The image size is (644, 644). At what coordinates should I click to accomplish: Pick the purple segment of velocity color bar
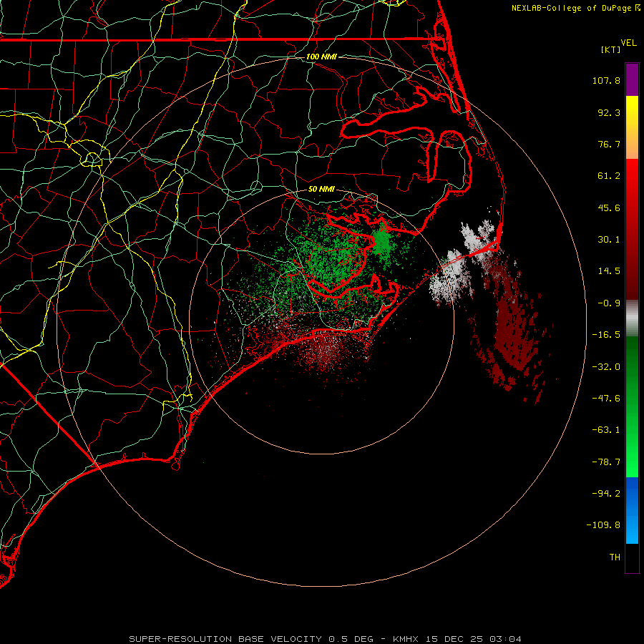(632, 80)
